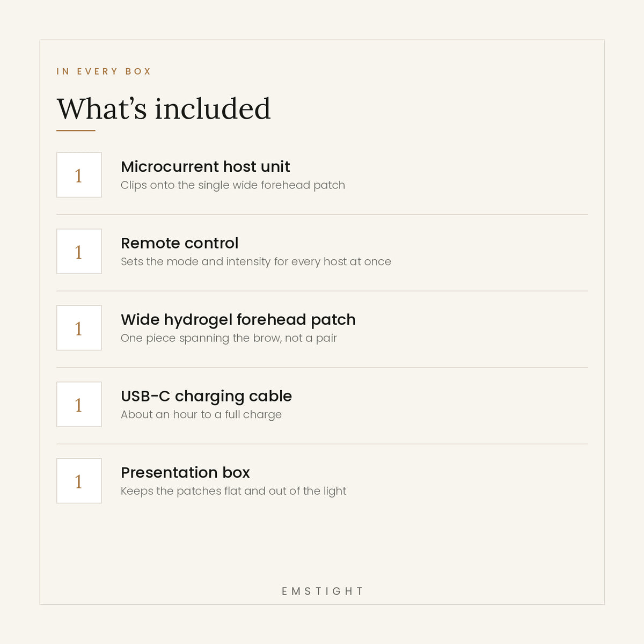Select the Microcurrent host unit title
Image resolution: width=644 pixels, height=644 pixels.
point(206,167)
